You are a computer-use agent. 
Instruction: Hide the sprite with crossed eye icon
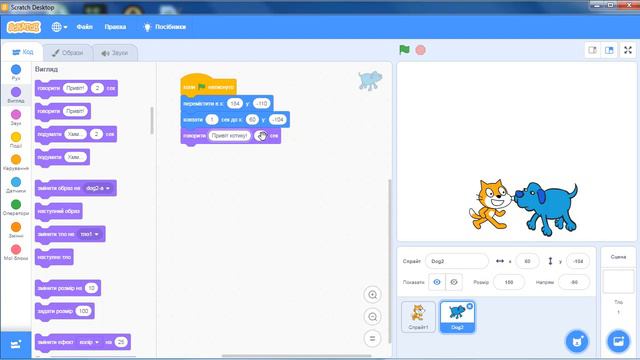453,282
